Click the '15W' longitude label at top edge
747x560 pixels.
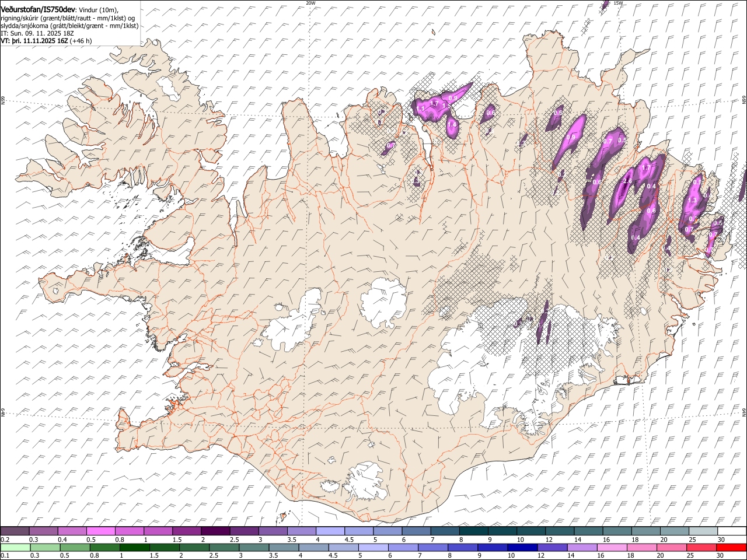pyautogui.click(x=619, y=3)
